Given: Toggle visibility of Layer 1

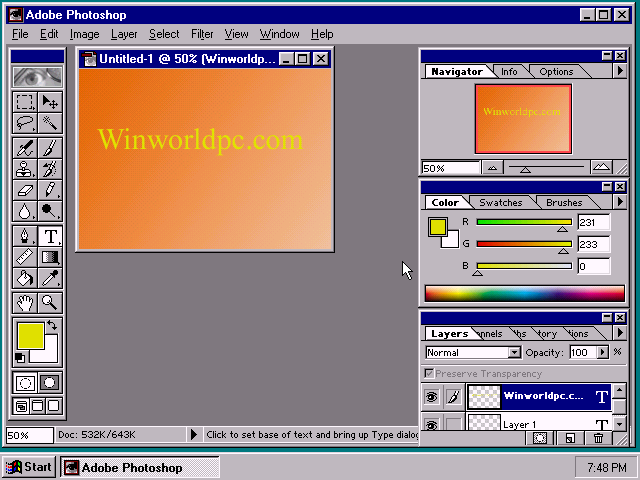Looking at the screenshot, I should tap(432, 423).
